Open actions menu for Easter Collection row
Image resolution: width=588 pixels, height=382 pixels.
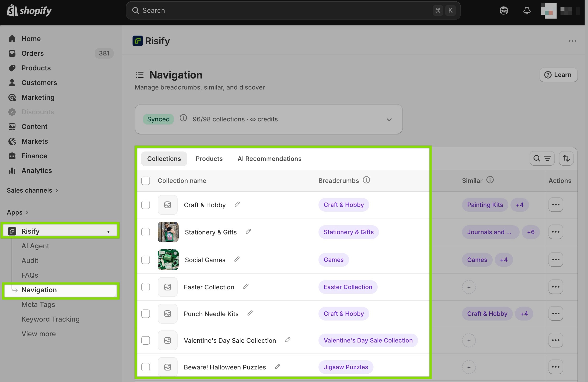click(x=556, y=287)
